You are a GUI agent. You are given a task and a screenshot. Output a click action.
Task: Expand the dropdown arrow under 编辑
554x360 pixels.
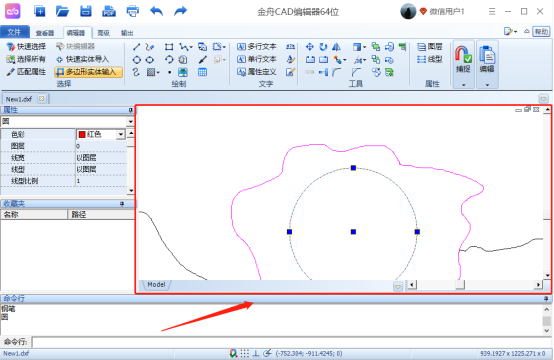tap(487, 85)
